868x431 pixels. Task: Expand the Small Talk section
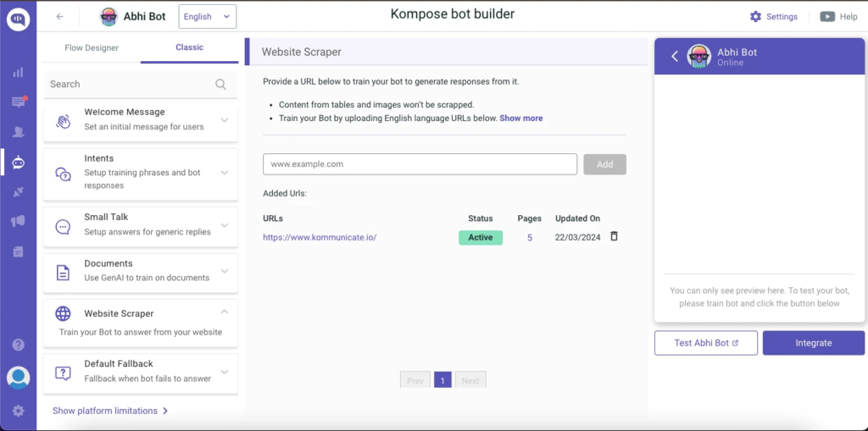coord(224,225)
